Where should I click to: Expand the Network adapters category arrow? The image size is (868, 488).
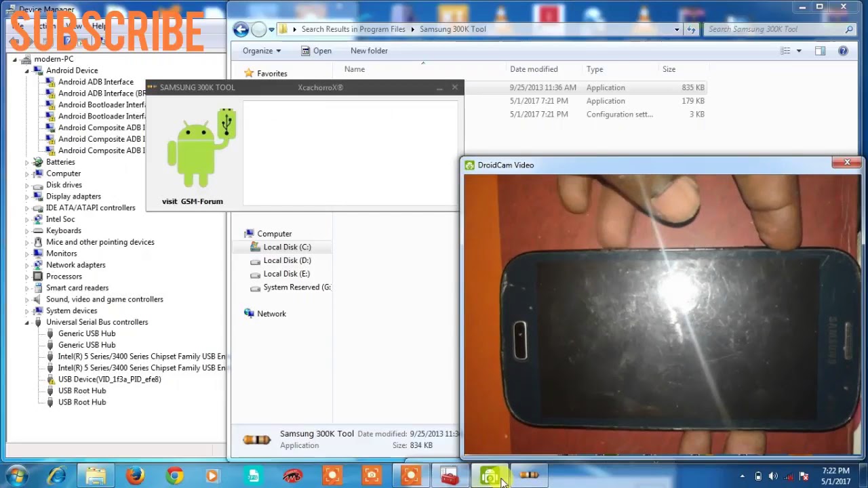[x=26, y=265]
